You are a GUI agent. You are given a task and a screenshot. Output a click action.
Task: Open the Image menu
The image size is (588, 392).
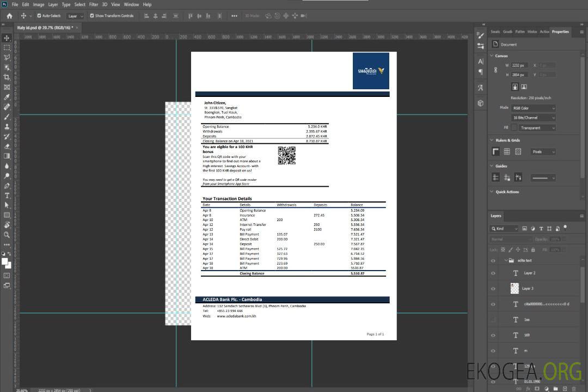click(38, 4)
